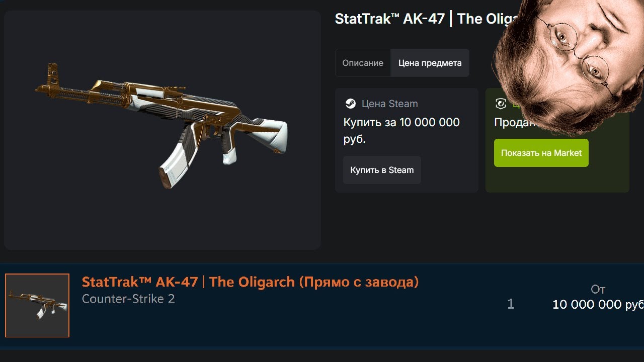Click the Steam price card panel
This screenshot has height=362, width=644.
[x=407, y=140]
